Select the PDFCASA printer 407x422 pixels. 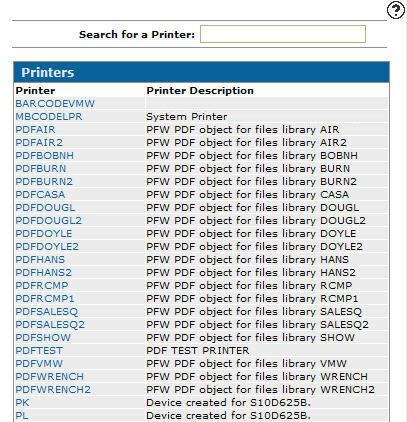[40, 195]
